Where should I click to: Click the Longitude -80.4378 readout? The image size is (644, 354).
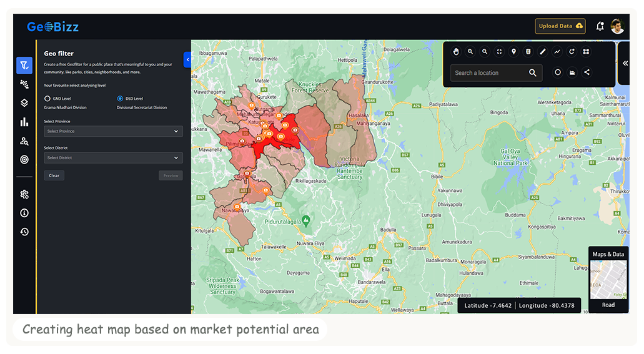coord(547,305)
